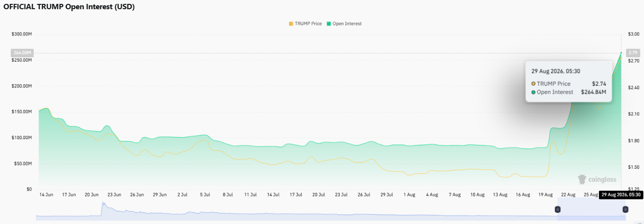Click the tooltip date 29 Aug 2026, 05:30
The height and width of the screenshot is (224, 644).
(x=555, y=71)
